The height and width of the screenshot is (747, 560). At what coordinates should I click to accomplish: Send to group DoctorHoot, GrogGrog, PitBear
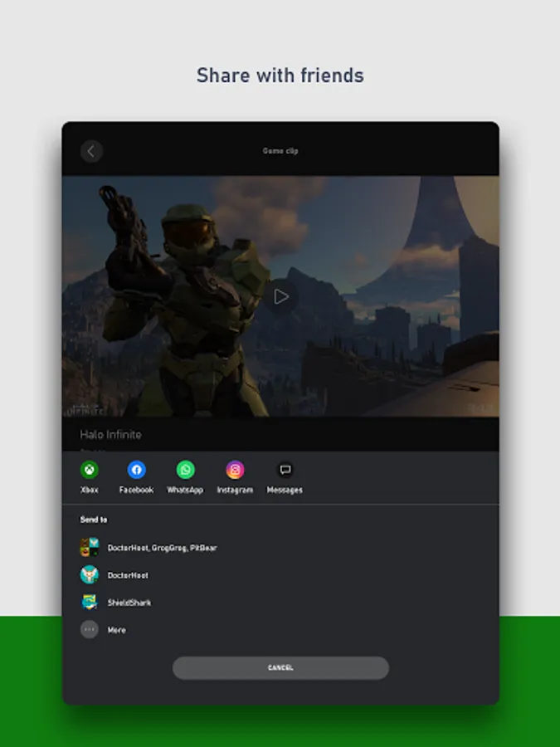[163, 548]
